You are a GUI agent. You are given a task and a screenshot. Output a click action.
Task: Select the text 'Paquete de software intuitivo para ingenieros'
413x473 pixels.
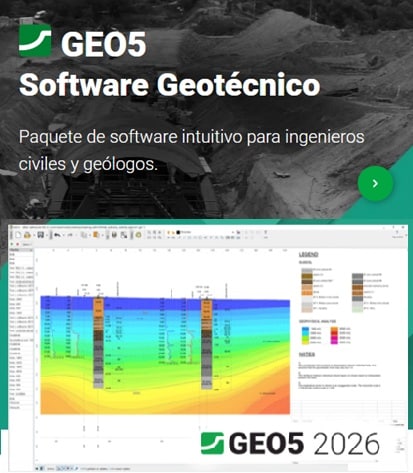coord(192,137)
